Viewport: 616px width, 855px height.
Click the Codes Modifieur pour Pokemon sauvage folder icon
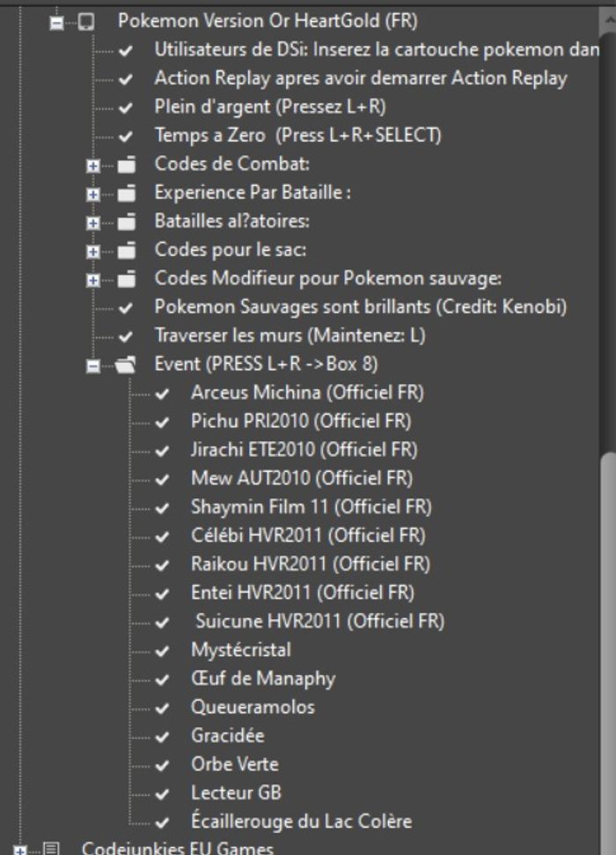(127, 278)
